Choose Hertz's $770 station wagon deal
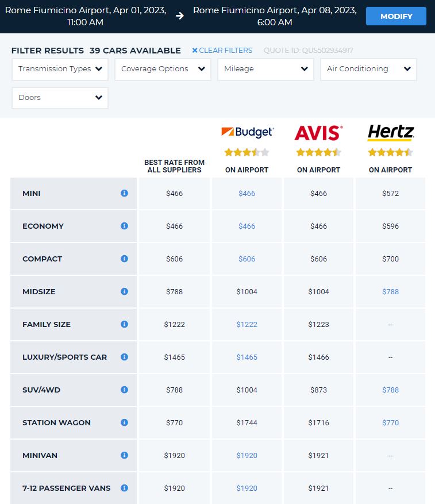Screen dimensions: 435x504 coord(390,422)
